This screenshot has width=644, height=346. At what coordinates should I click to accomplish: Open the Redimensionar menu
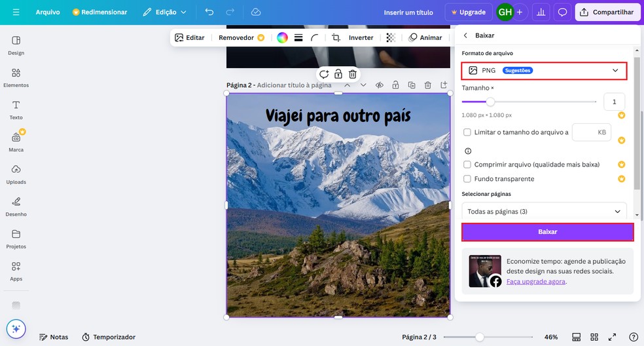pos(99,12)
